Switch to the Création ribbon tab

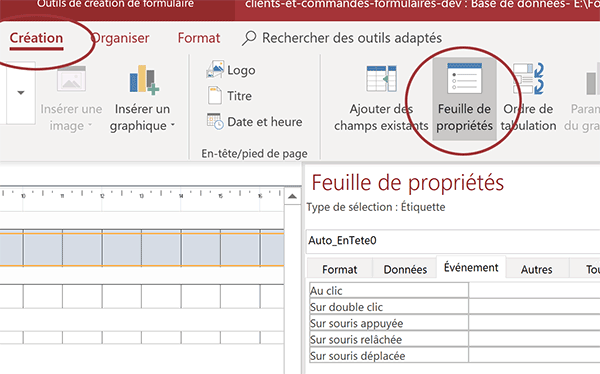(x=36, y=38)
